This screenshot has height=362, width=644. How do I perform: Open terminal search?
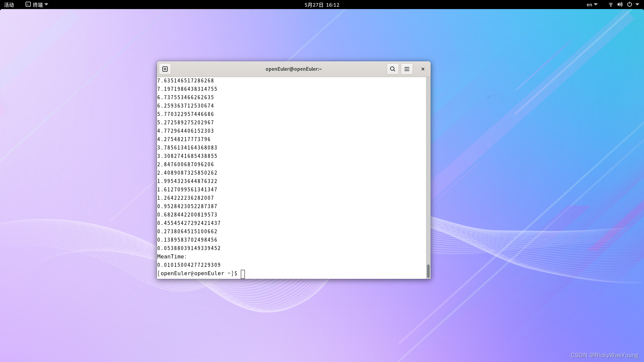392,69
